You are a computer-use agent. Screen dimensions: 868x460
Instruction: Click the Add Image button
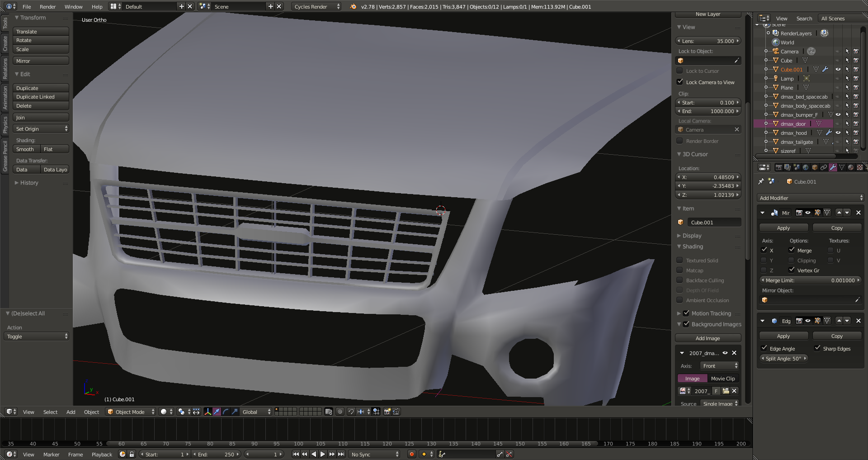click(708, 338)
